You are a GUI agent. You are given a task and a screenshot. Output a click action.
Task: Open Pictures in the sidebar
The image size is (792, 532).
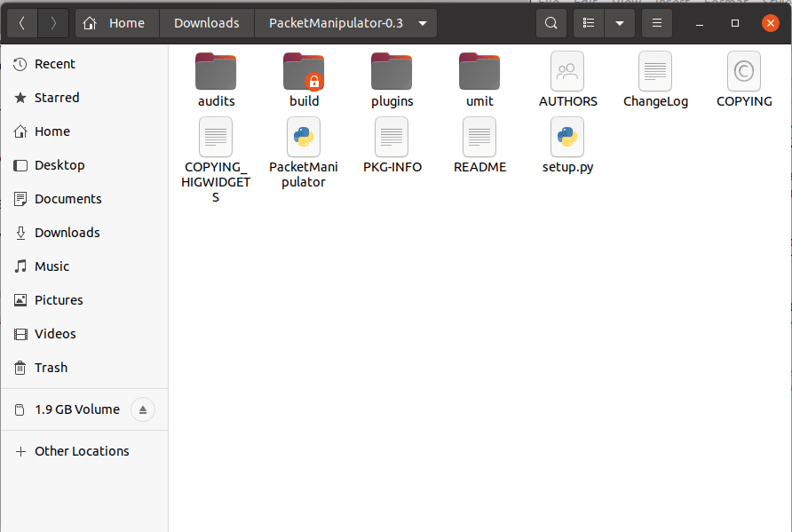[x=84, y=300]
